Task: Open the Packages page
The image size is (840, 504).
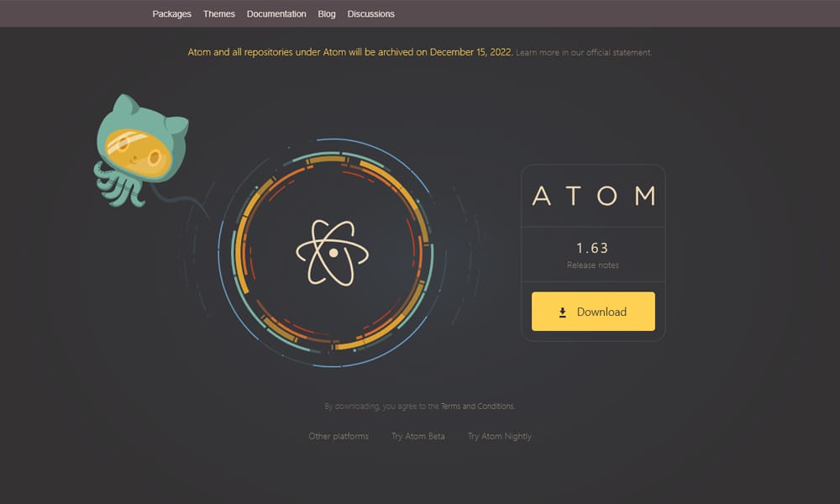Action: point(171,13)
